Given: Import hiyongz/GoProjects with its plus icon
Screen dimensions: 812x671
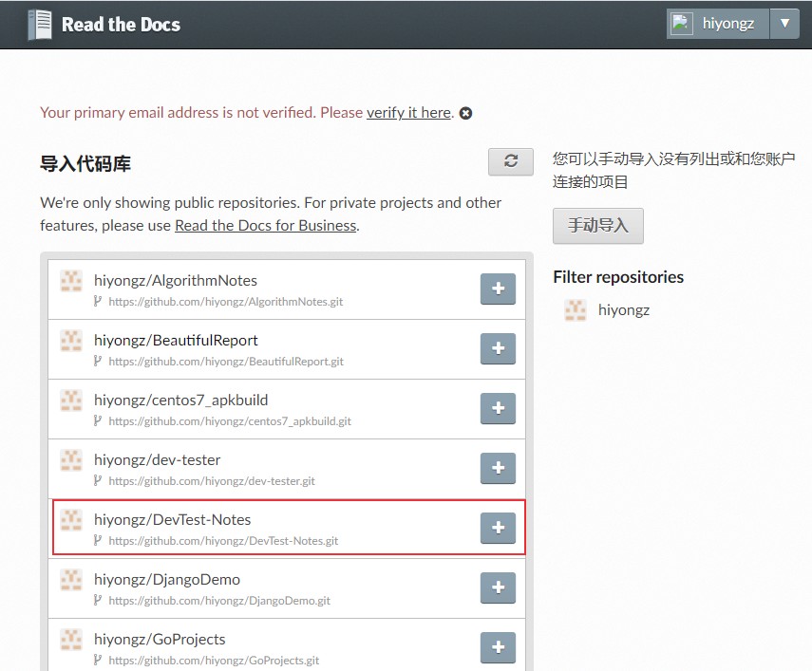Looking at the screenshot, I should 498,647.
